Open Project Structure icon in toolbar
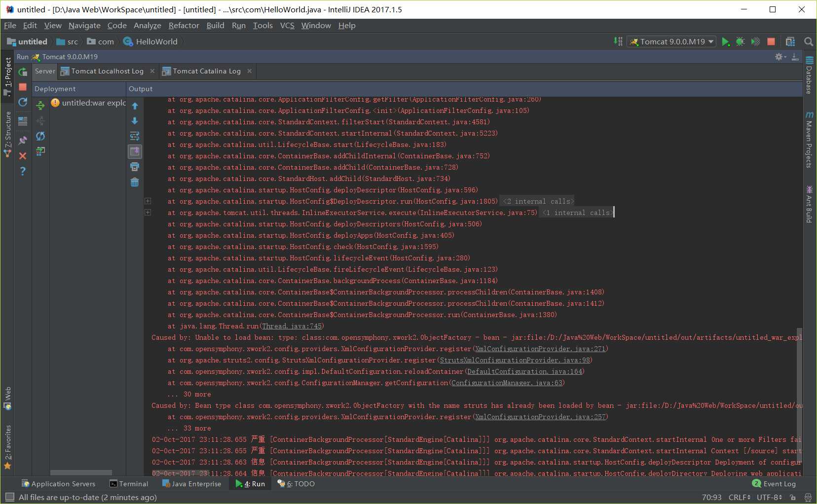Viewport: 817px width, 504px height. (x=790, y=42)
